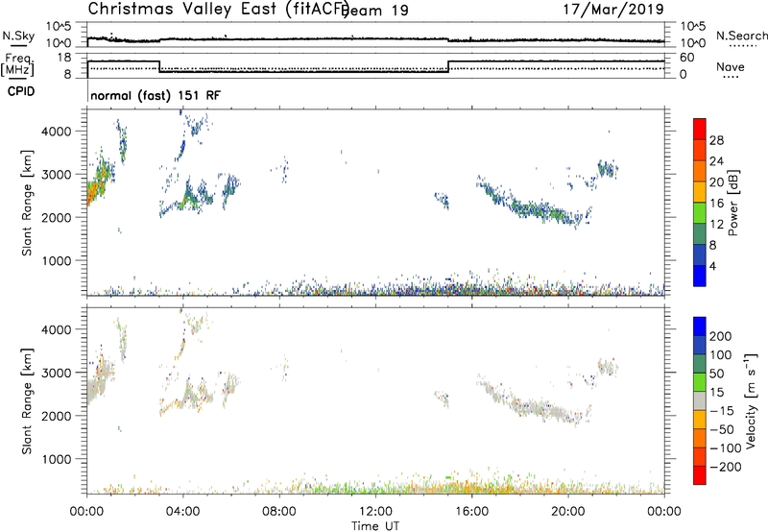This screenshot has width=768, height=532.
Task: Click the 2000 tick on the velocity panel
Action: pyautogui.click(x=57, y=416)
